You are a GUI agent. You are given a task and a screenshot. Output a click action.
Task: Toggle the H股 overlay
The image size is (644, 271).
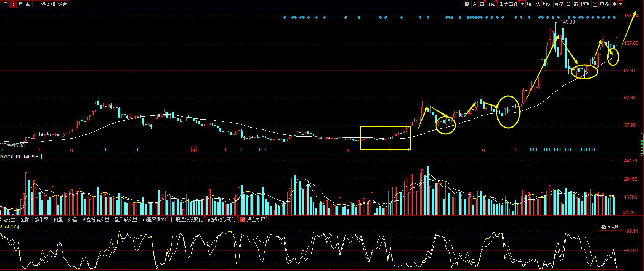(x=465, y=4)
